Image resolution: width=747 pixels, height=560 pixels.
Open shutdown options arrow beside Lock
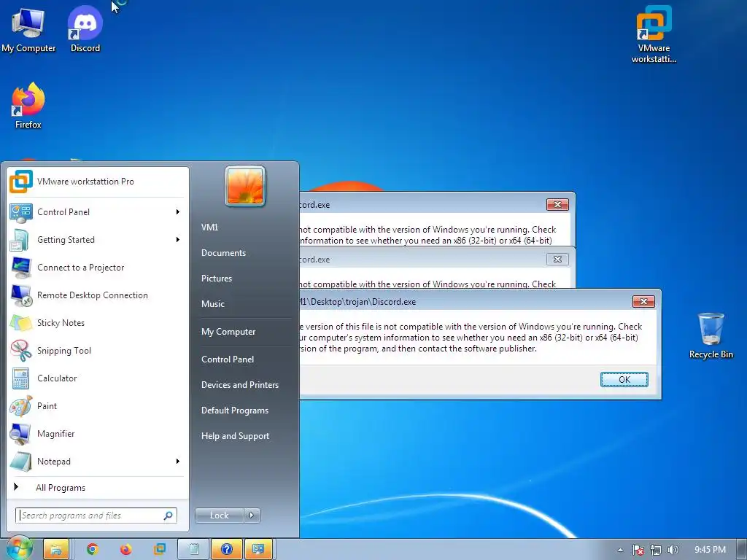coord(252,516)
